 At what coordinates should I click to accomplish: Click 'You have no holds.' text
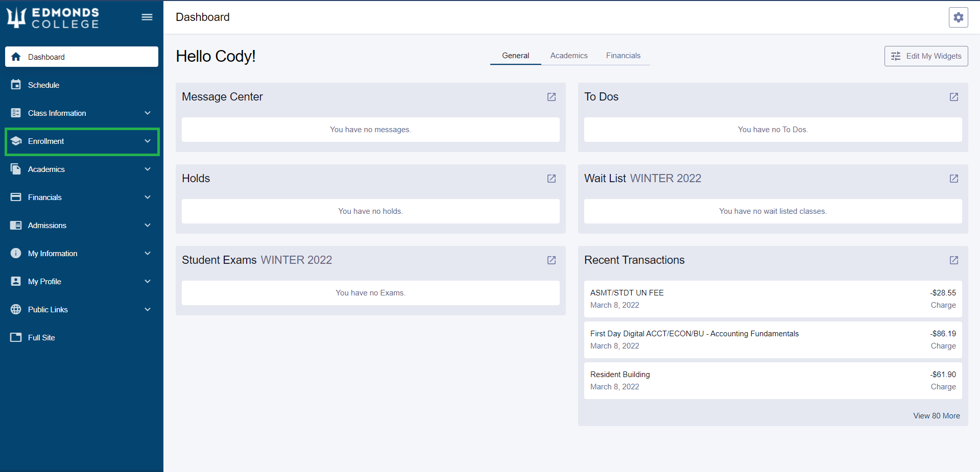point(370,211)
